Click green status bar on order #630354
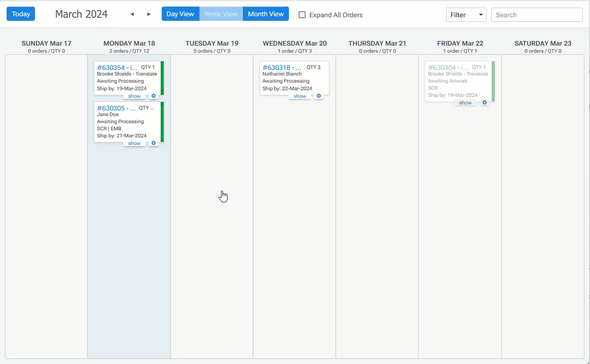The image size is (590, 364). pos(162,78)
